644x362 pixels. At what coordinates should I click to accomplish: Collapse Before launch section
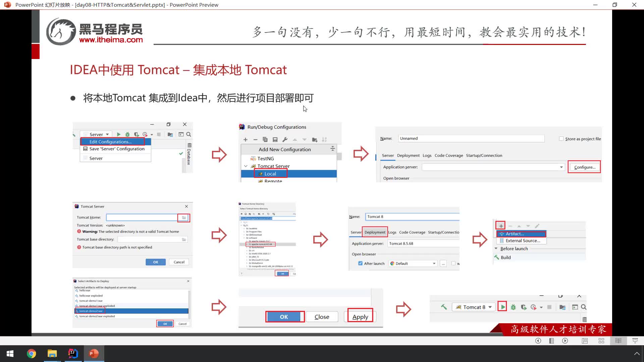click(496, 248)
